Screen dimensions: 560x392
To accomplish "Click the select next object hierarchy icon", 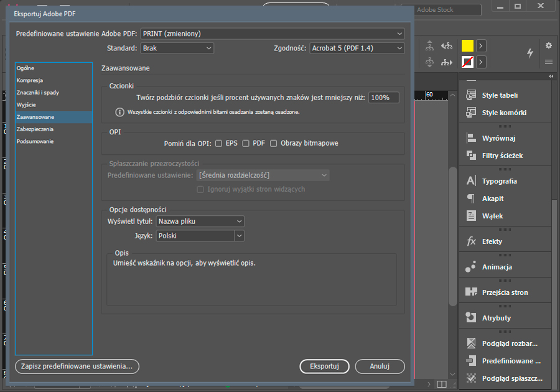I will click(x=446, y=62).
